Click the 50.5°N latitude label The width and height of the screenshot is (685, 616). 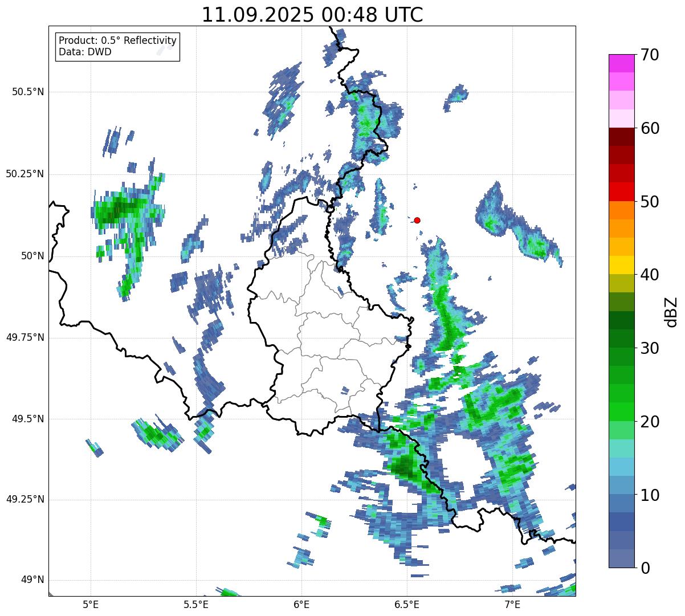28,92
